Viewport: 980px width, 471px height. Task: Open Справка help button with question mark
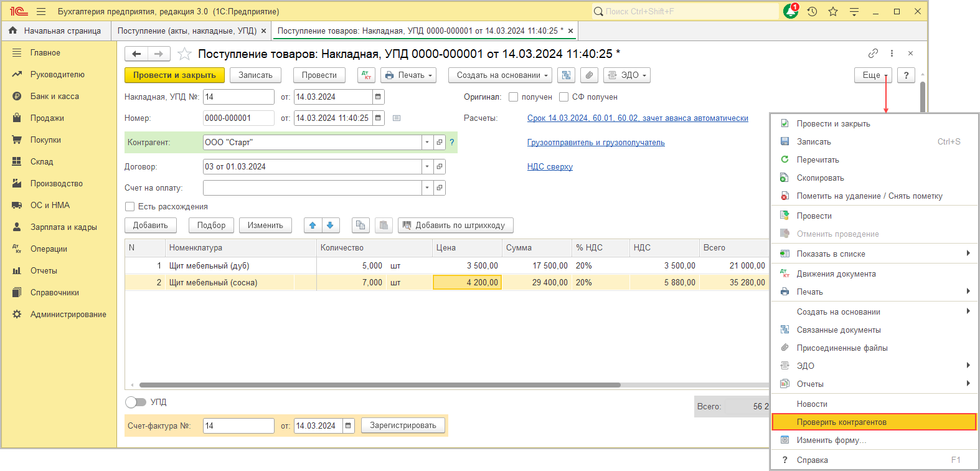(907, 75)
